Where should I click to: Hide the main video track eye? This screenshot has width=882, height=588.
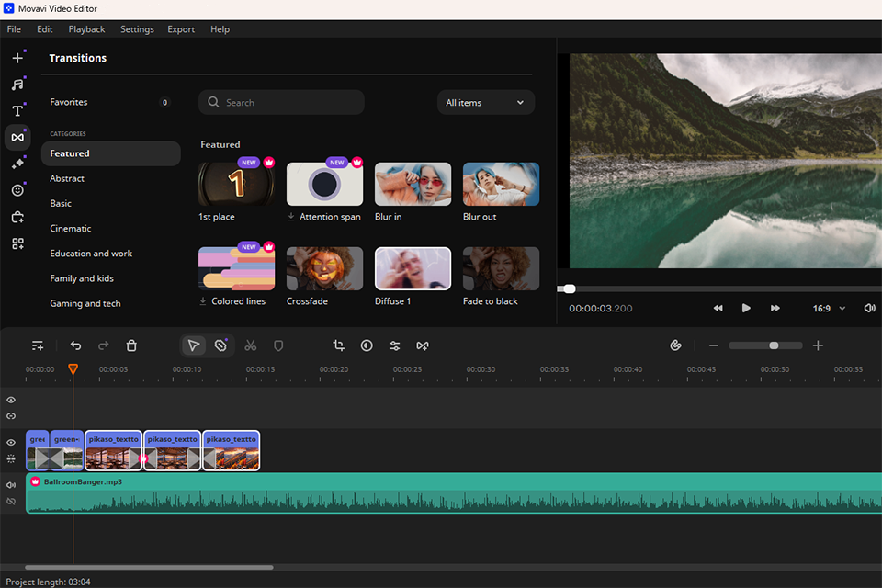coord(11,442)
